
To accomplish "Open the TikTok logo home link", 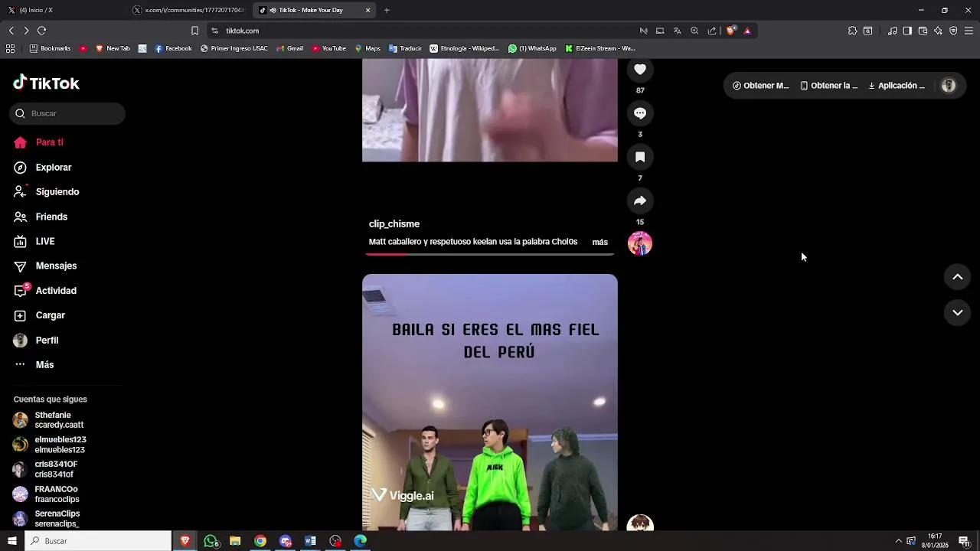I will click(47, 83).
